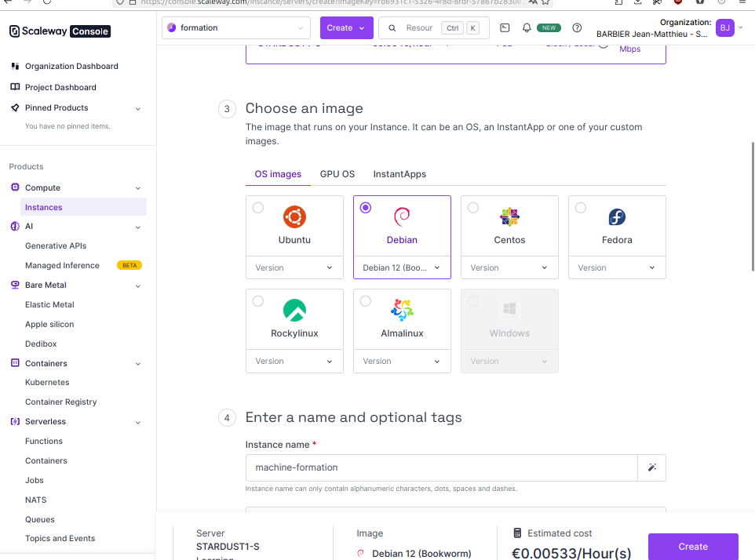Switch to the OS images tab

(x=278, y=174)
